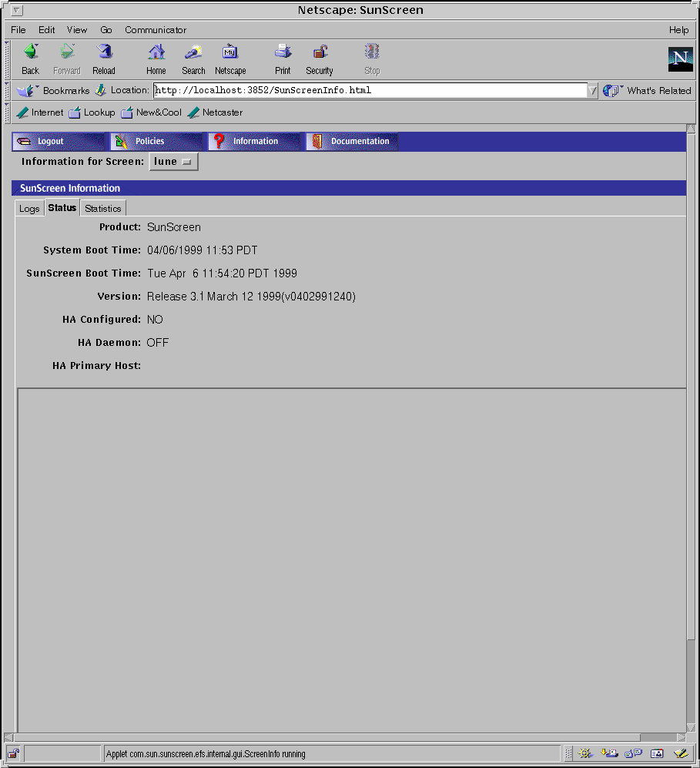Open the Policies page button
Viewport: 700px width, 768px height.
[156, 141]
